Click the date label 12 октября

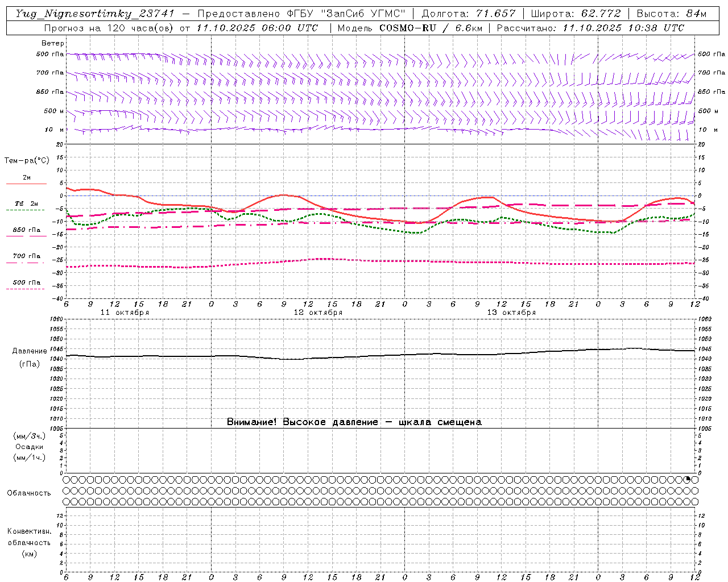pyautogui.click(x=318, y=313)
